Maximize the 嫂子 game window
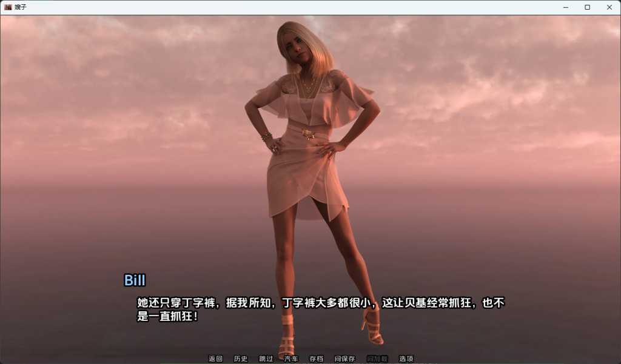621x364 pixels. (x=587, y=7)
